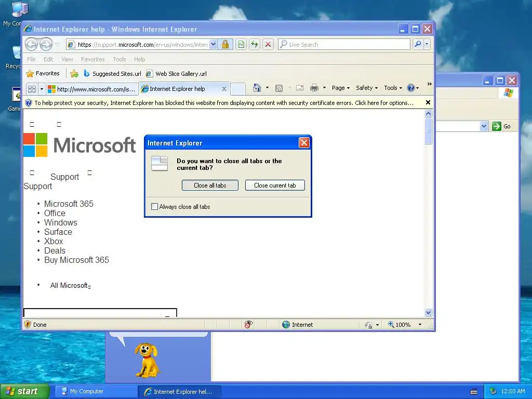Select My Computer taskbar button
This screenshot has height=399, width=532.
point(96,391)
